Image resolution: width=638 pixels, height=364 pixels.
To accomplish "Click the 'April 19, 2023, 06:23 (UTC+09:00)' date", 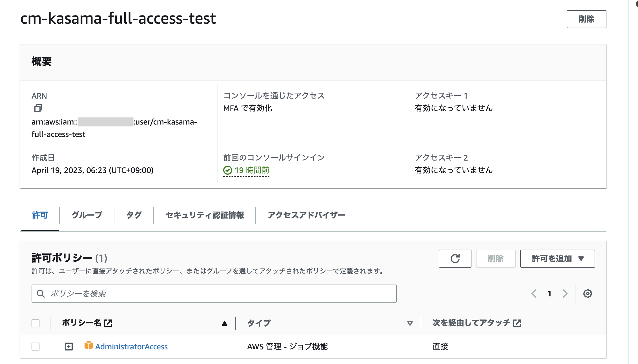I will (x=92, y=170).
